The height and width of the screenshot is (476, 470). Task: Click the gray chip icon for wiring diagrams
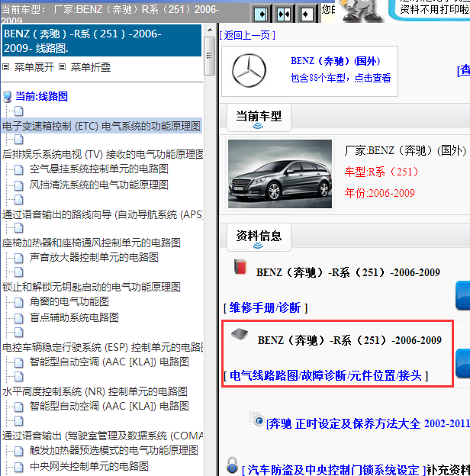[240, 333]
